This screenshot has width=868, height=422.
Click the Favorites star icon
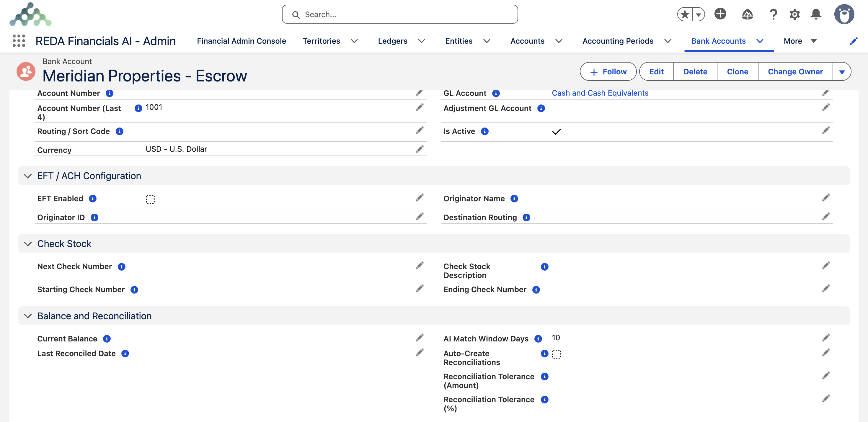[685, 14]
